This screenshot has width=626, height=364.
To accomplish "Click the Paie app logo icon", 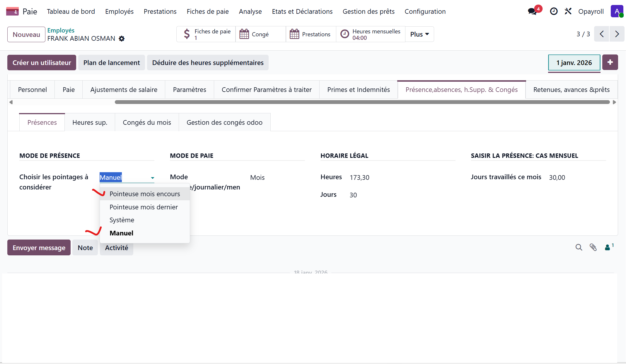I will (12, 11).
